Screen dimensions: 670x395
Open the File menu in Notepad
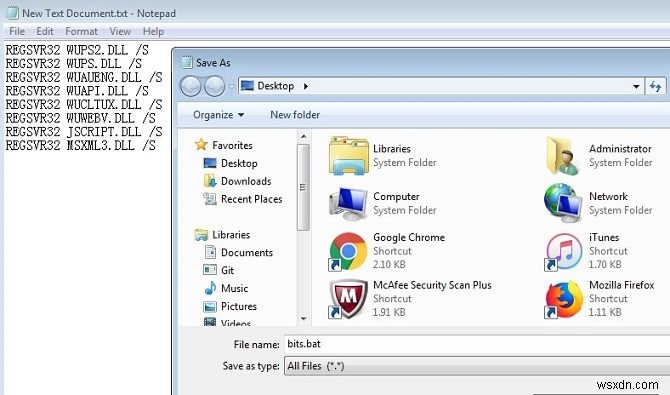pyautogui.click(x=17, y=32)
